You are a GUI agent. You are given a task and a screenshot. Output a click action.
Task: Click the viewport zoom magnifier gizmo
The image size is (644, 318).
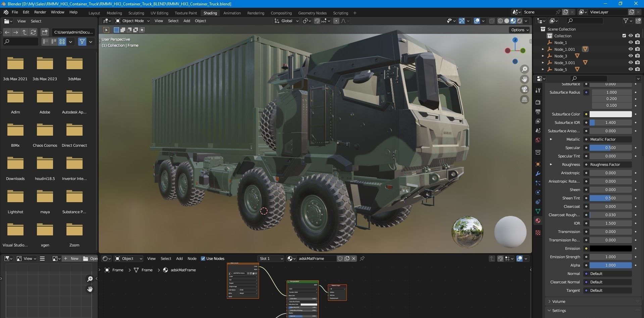(524, 69)
